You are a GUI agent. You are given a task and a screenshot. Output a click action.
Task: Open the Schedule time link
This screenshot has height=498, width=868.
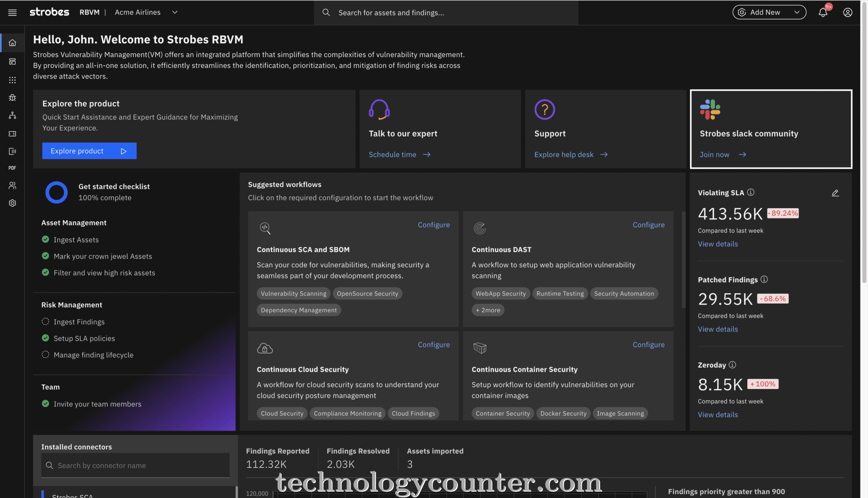click(x=399, y=155)
